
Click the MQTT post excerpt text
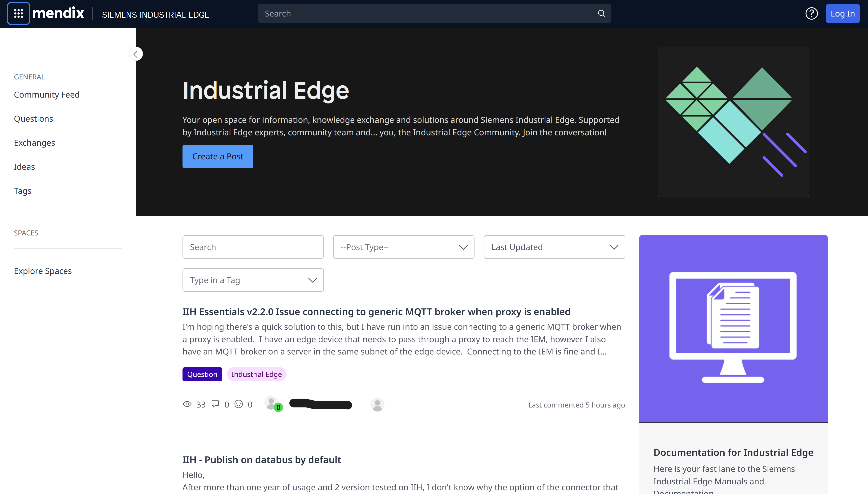pos(402,339)
